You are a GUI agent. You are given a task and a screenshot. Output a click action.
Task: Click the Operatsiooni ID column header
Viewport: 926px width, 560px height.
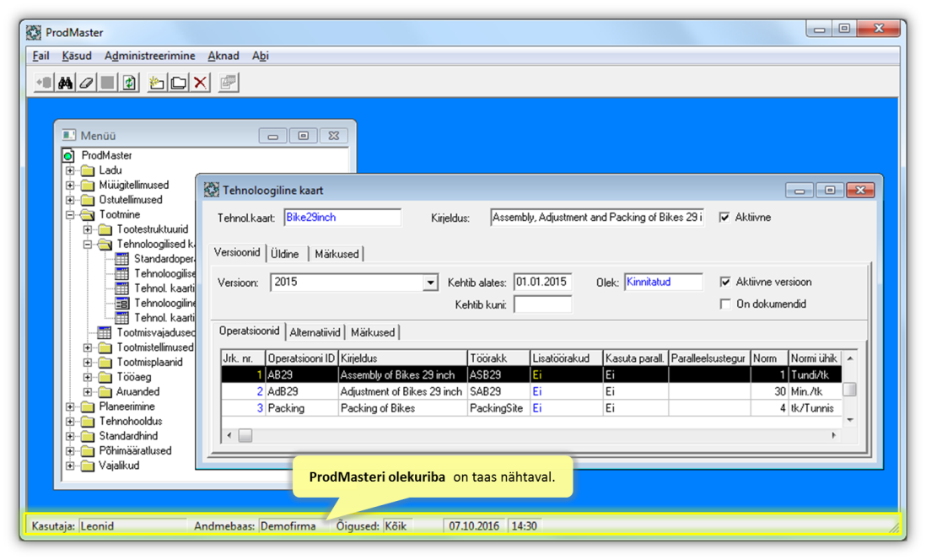301,358
